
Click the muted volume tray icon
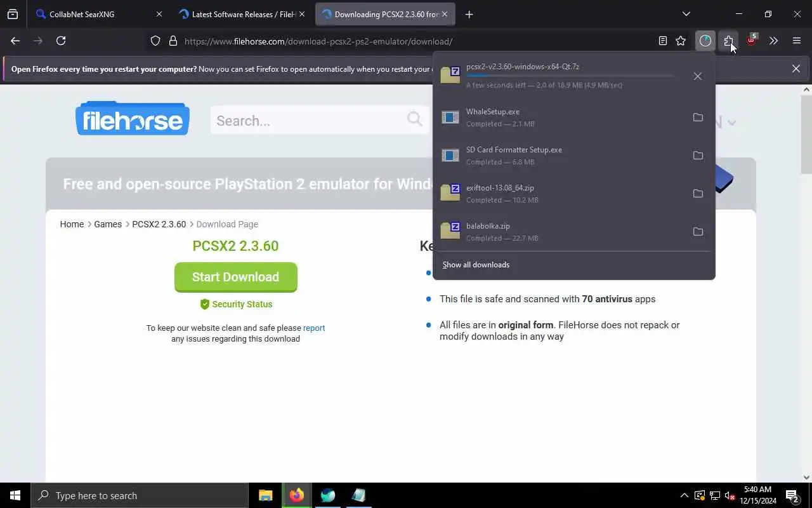[x=730, y=495]
